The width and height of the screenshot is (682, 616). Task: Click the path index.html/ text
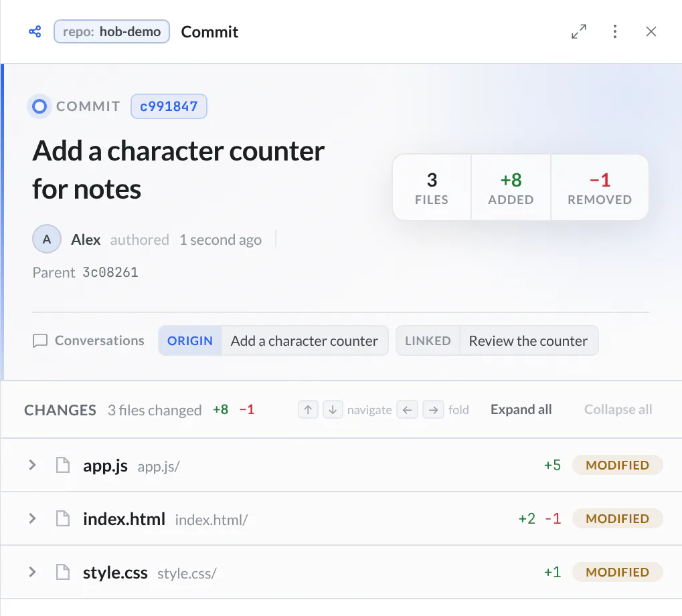(211, 520)
